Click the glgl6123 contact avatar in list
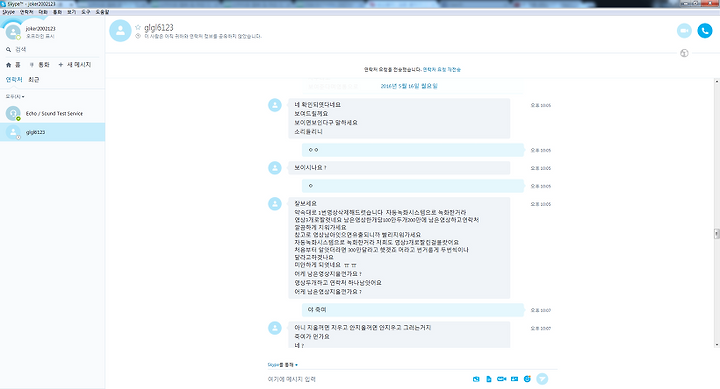 [x=13, y=132]
